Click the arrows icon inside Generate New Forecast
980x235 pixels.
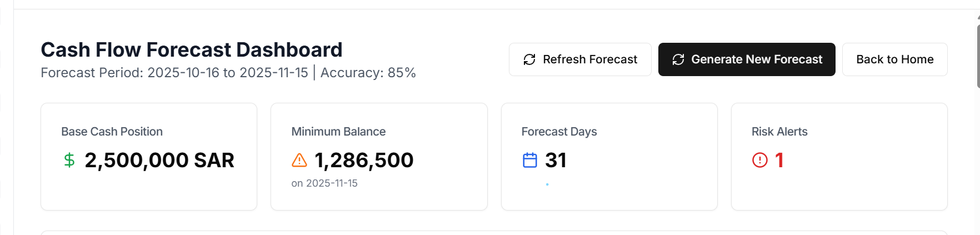[678, 59]
